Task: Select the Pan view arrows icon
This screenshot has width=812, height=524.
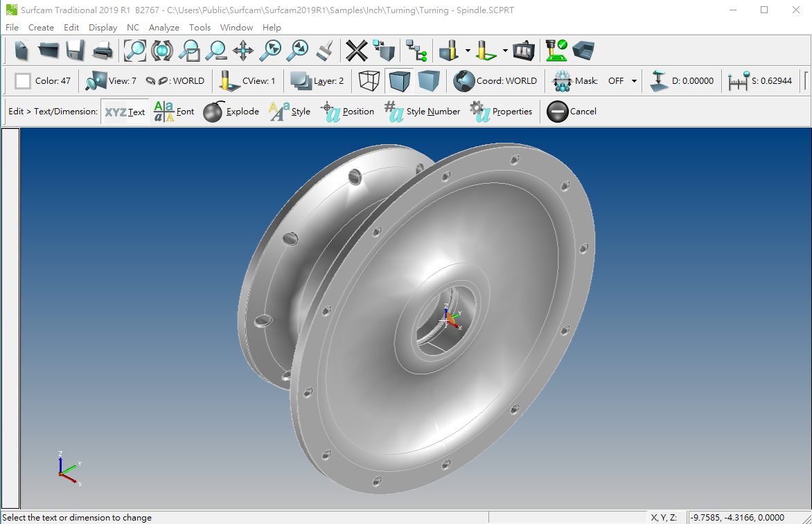Action: click(243, 51)
